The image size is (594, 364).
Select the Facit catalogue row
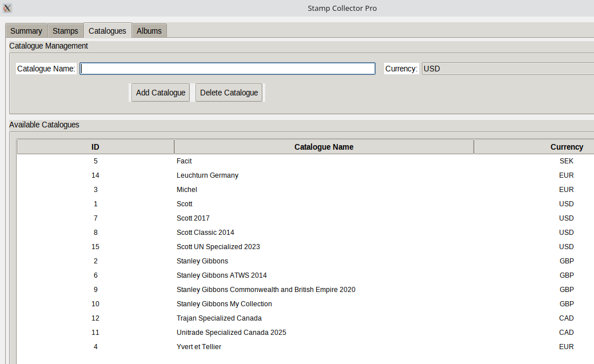tap(184, 161)
